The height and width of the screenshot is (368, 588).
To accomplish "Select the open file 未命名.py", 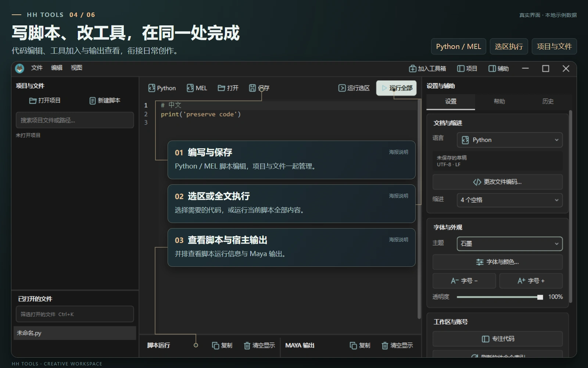I will coord(75,333).
